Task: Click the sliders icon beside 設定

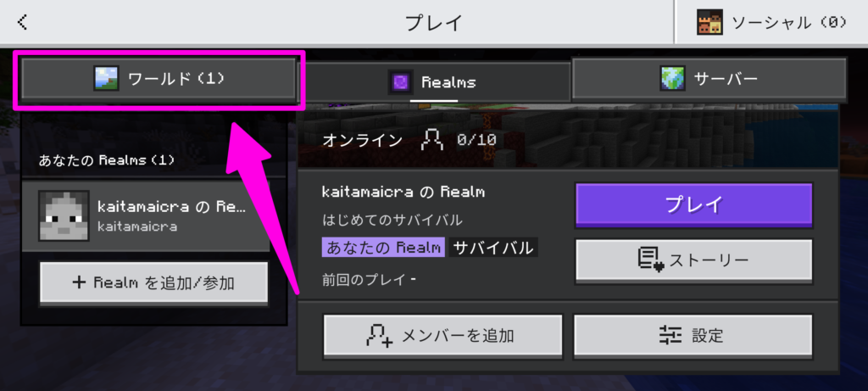Action: (670, 335)
